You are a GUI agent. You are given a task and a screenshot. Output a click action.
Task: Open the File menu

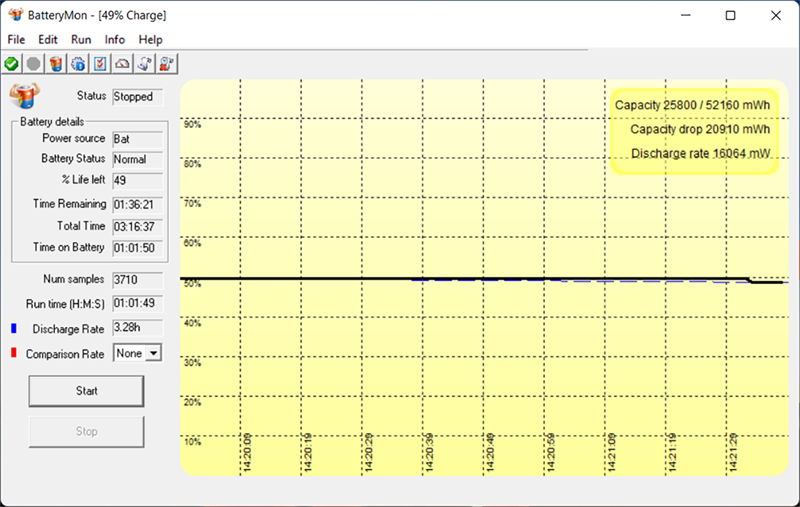[16, 39]
